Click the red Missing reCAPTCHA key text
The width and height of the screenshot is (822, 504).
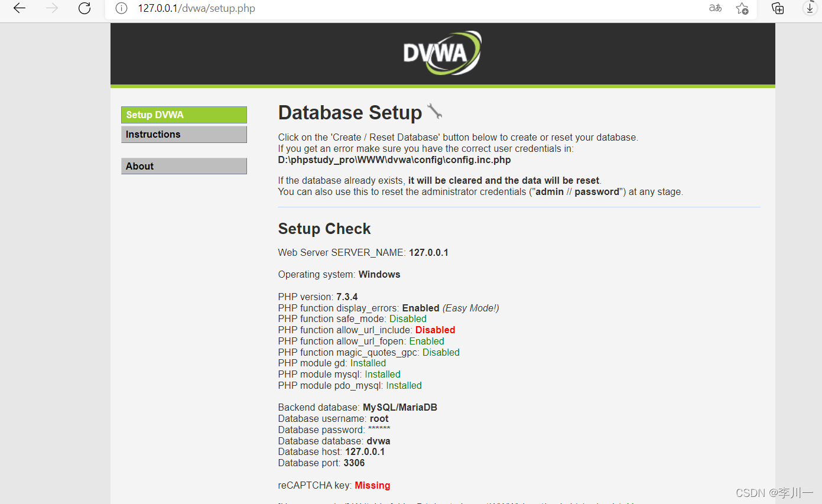coord(372,485)
